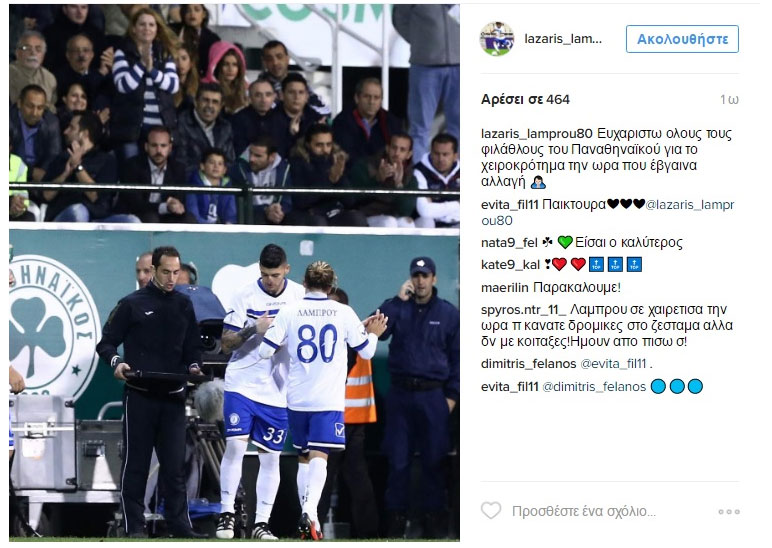This screenshot has height=548, width=772.
Task: Open maerilin commenter profile
Action: (x=505, y=288)
